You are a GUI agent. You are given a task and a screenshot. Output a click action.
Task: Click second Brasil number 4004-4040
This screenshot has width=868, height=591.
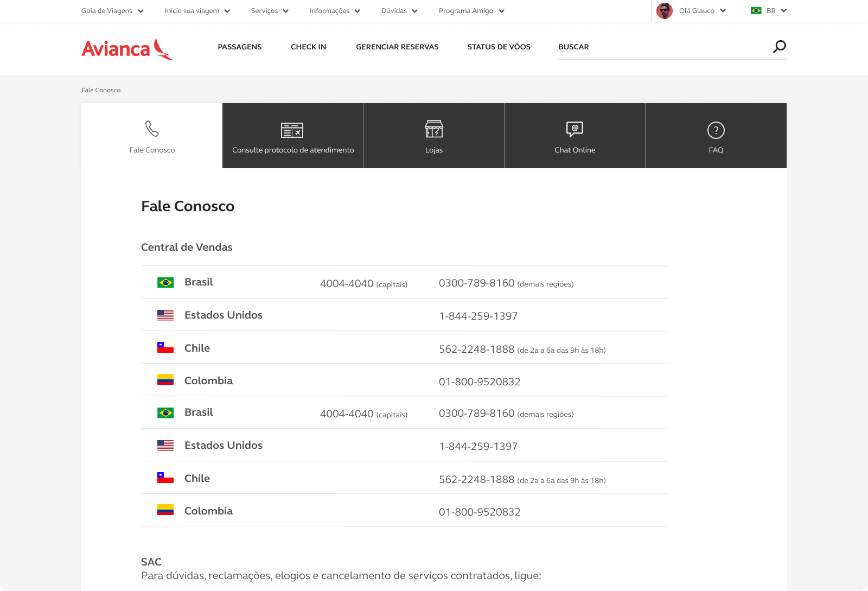pos(347,414)
